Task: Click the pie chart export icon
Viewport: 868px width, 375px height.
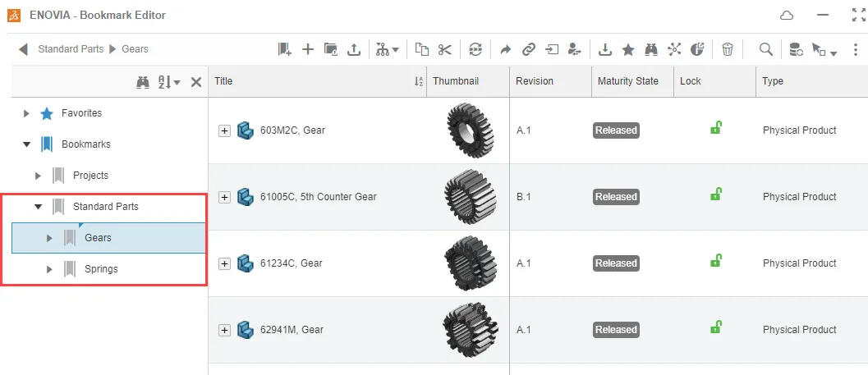Action: point(697,49)
